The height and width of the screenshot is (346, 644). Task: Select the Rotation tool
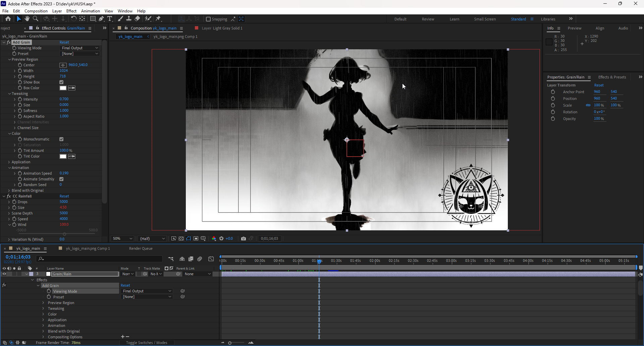pos(73,19)
